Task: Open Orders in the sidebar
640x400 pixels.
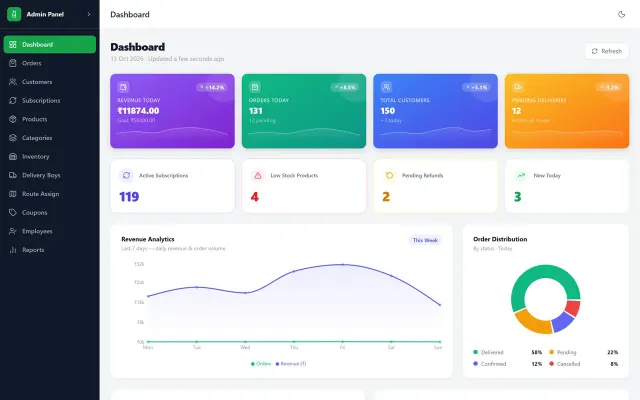Action: [50, 63]
